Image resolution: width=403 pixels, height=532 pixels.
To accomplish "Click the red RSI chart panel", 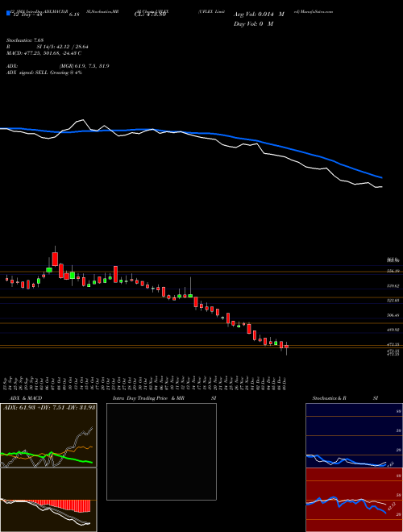I will (354, 500).
